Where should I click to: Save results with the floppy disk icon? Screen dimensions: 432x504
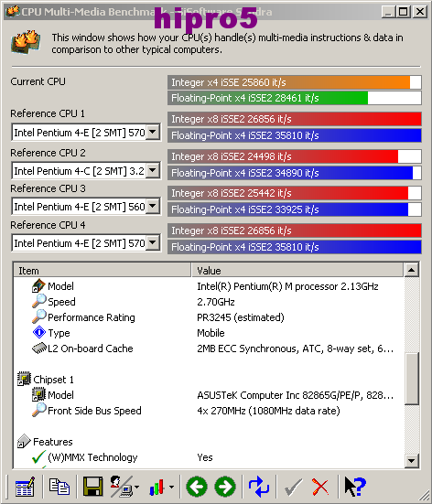(x=93, y=487)
